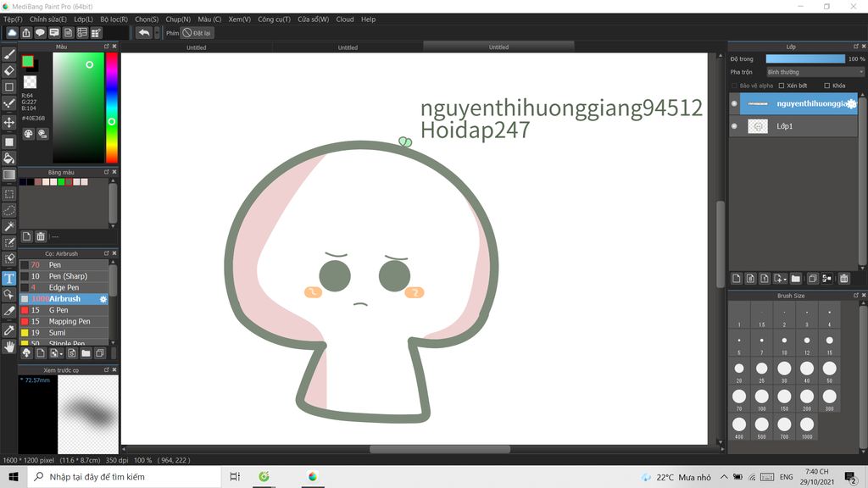Screen dimensions: 868x488
Task: Click the export/share toolbar icon
Action: coord(26,33)
